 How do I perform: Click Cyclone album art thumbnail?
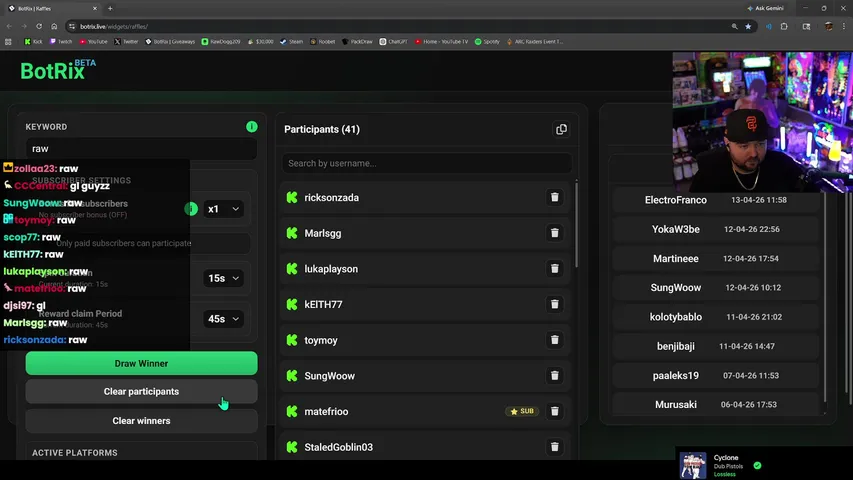coord(693,466)
